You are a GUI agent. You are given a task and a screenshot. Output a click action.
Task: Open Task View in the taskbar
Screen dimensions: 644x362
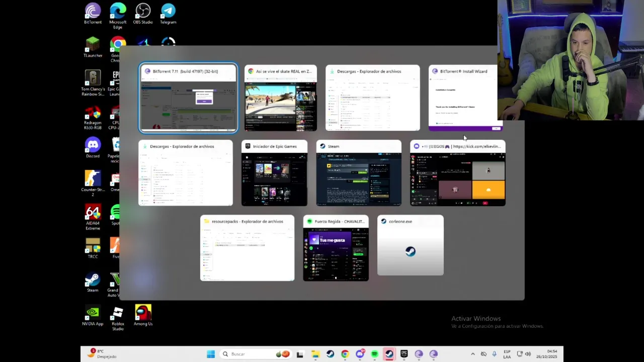point(300,354)
